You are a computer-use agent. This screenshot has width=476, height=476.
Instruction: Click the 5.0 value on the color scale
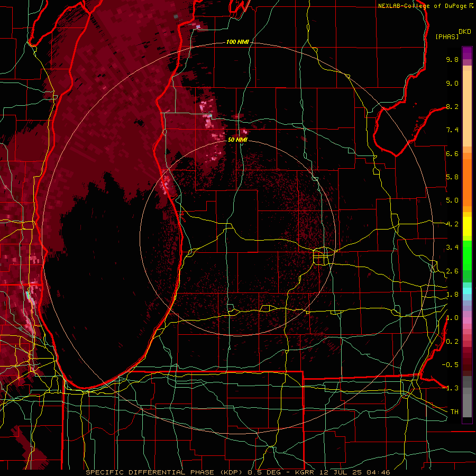[x=452, y=200]
